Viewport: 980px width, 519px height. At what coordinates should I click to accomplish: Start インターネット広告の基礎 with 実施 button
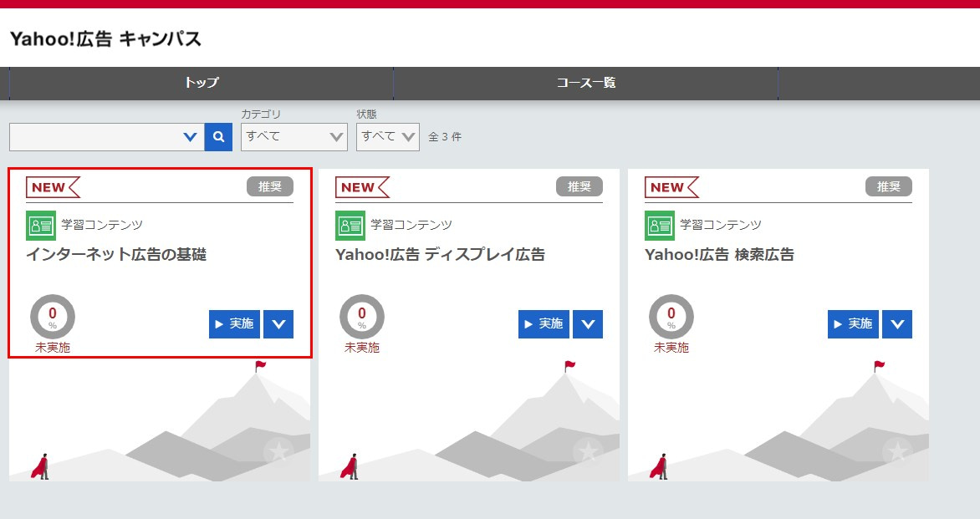pos(234,324)
